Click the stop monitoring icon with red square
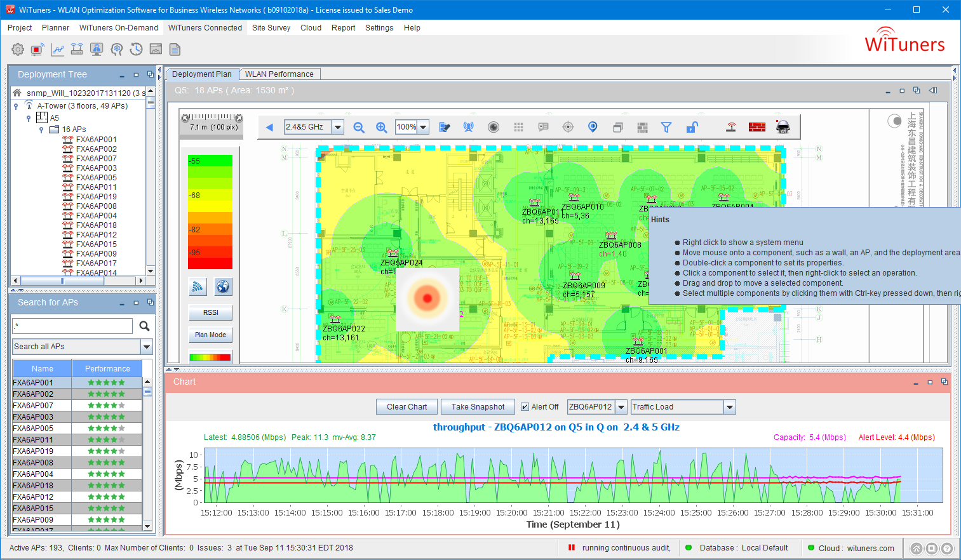 37,50
